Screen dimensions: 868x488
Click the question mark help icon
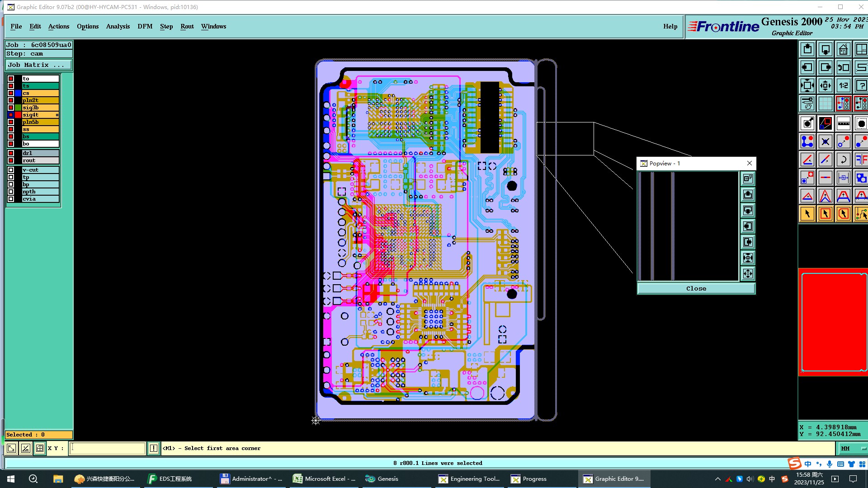[861, 85]
